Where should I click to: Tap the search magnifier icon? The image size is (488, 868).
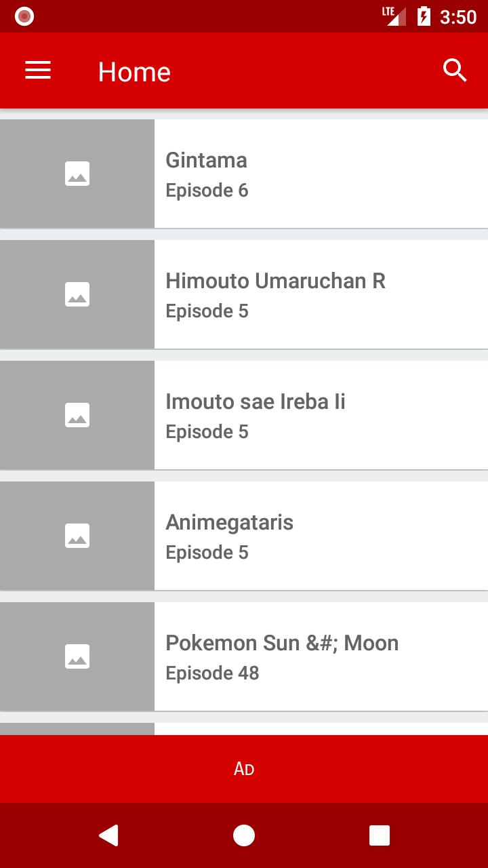click(455, 70)
